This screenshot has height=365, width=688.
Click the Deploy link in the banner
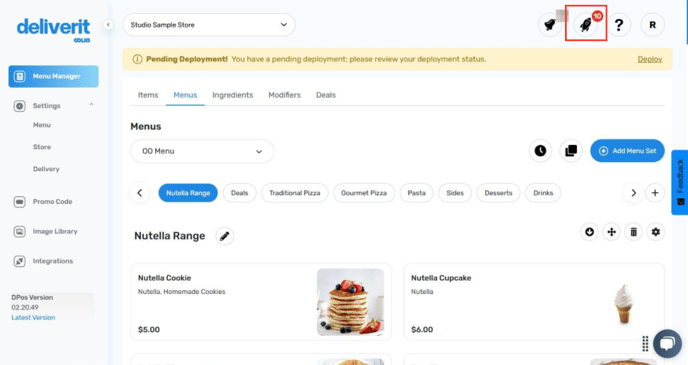pyautogui.click(x=650, y=59)
